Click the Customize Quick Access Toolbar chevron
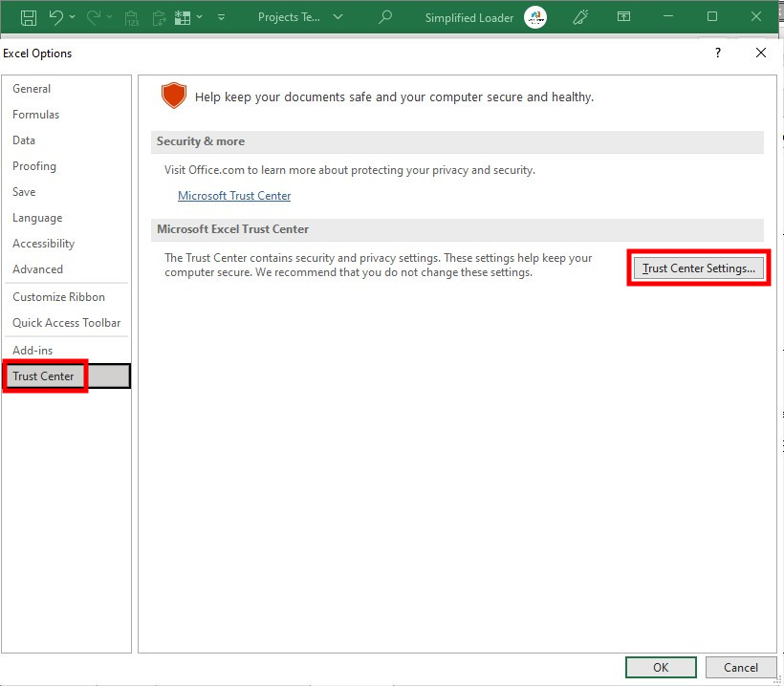 point(222,17)
